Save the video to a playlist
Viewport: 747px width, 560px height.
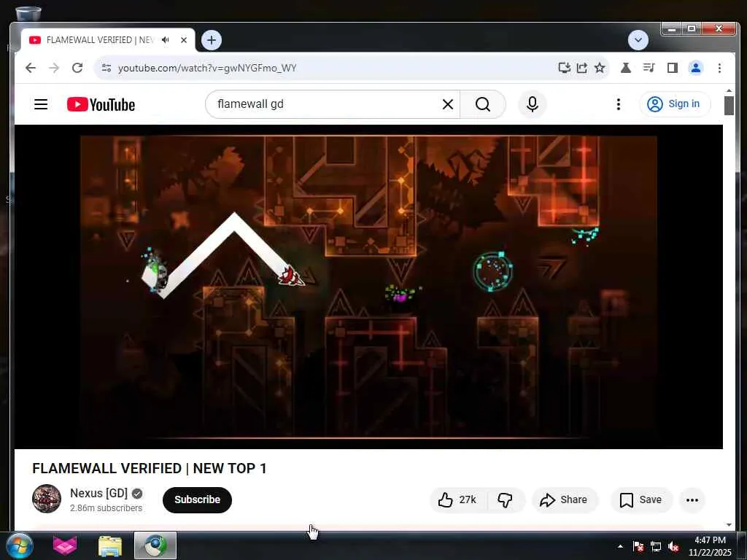click(641, 500)
